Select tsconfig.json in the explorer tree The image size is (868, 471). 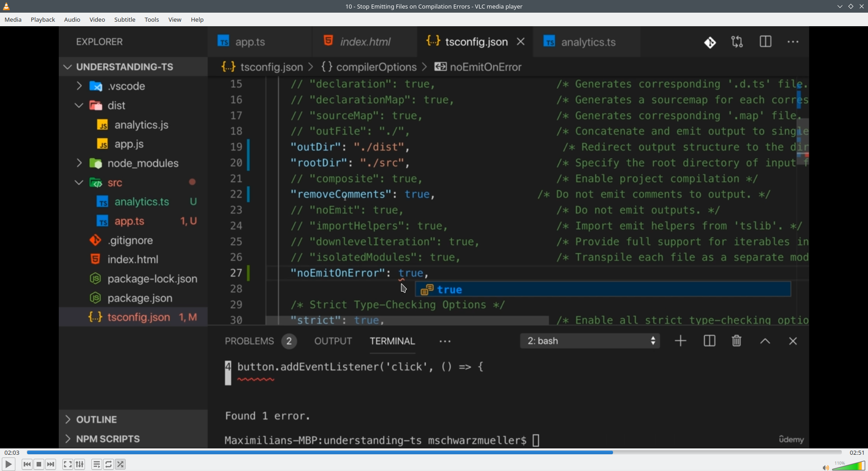tap(133, 317)
